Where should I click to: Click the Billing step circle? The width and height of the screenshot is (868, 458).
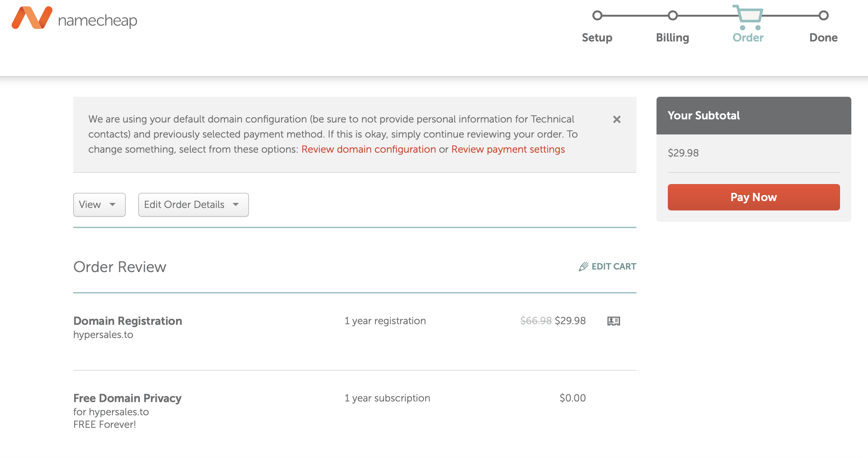tap(673, 15)
